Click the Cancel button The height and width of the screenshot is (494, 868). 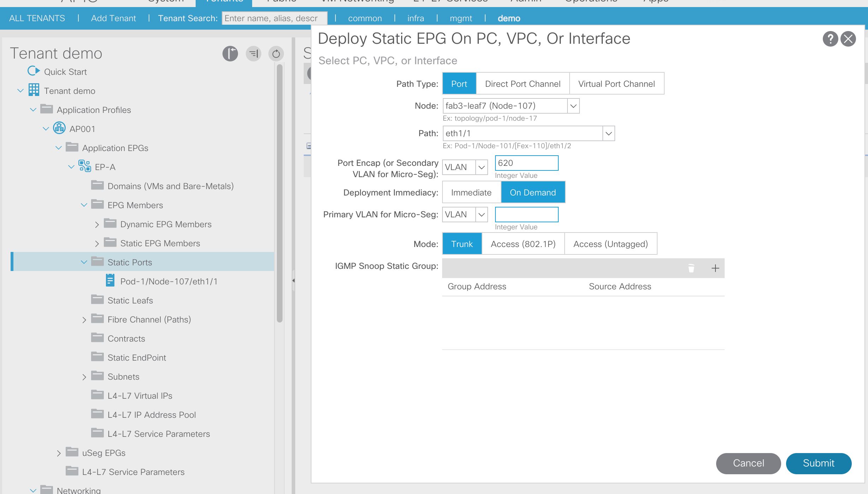[748, 463]
